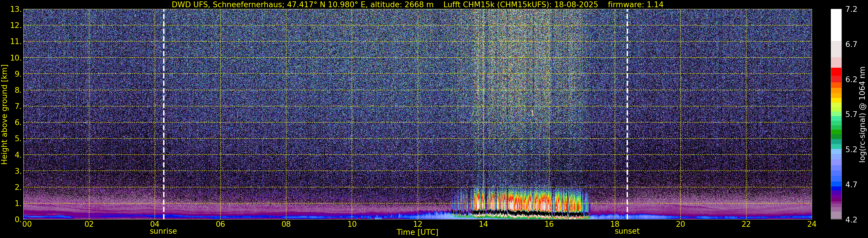Click the red band of the colorbar
Viewport: 868px width, 238px height.
836,72
